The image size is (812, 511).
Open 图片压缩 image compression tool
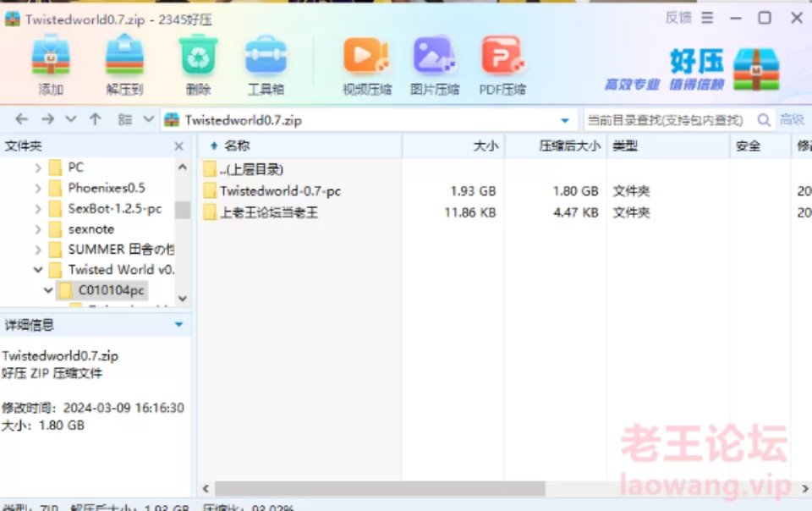pos(434,64)
